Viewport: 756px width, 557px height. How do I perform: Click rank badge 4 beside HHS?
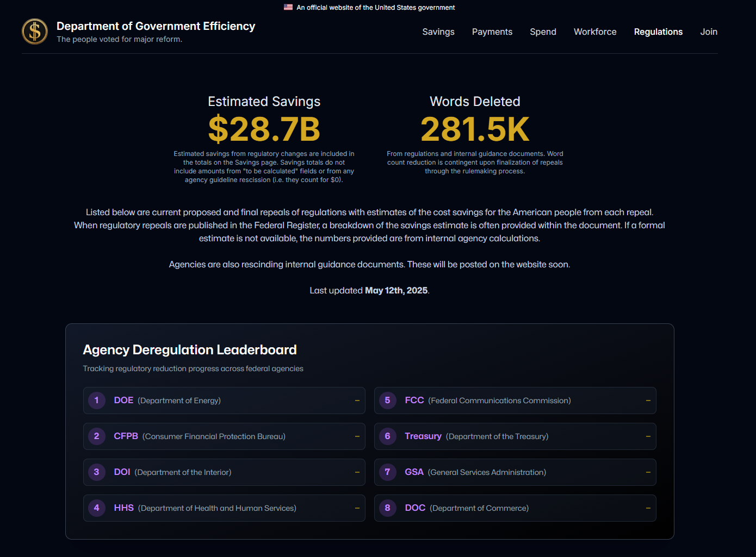(x=97, y=508)
